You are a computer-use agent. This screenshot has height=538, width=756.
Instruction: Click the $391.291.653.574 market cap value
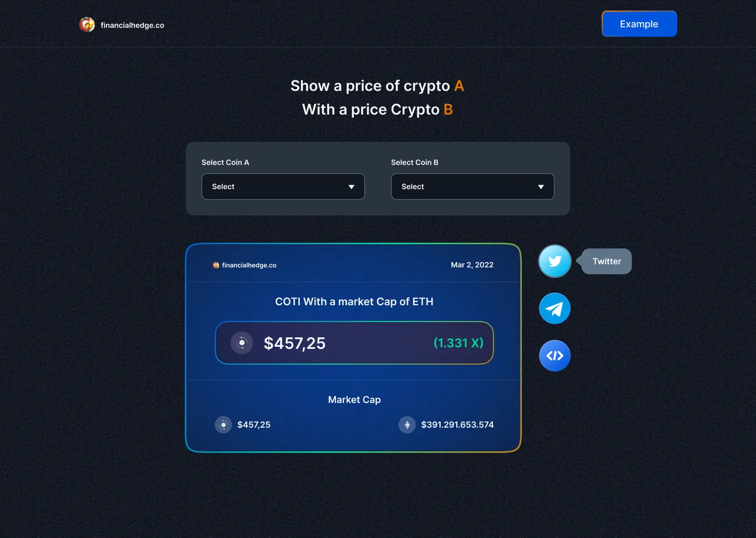(457, 425)
